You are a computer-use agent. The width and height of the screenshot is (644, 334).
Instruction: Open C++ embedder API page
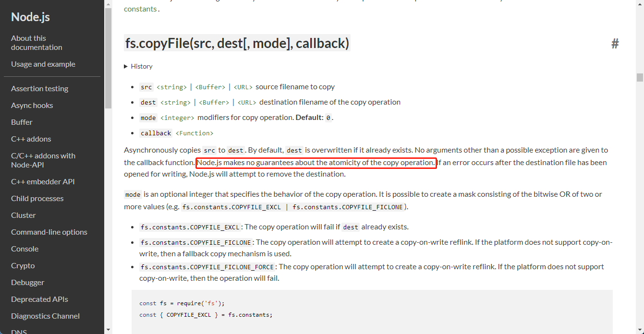click(x=43, y=182)
